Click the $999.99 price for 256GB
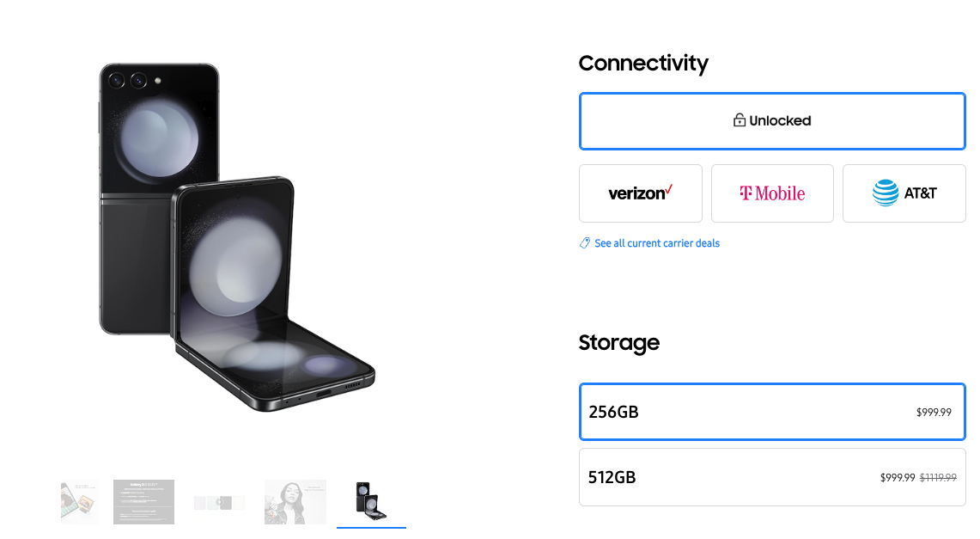980x539 pixels. click(x=934, y=413)
